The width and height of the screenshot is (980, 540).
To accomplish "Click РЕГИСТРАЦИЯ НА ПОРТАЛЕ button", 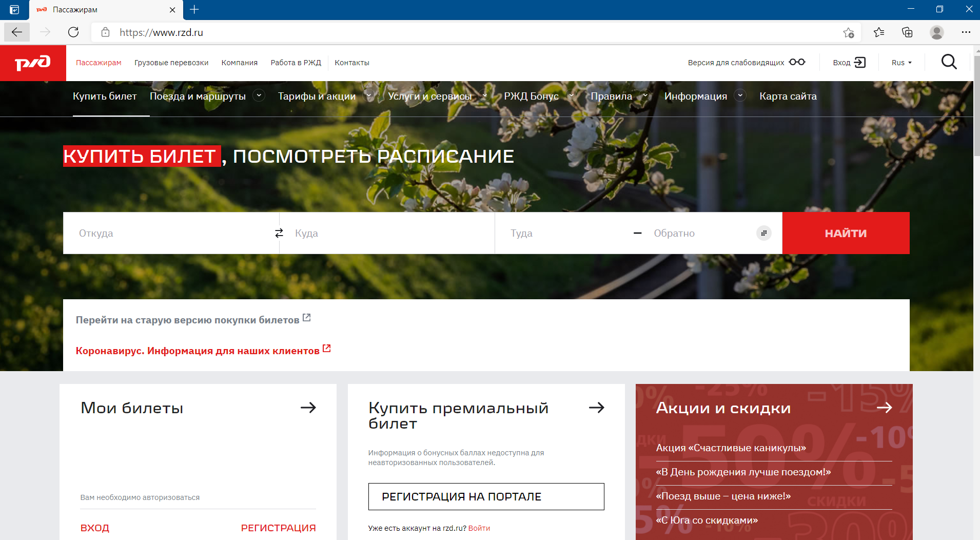I will click(486, 496).
